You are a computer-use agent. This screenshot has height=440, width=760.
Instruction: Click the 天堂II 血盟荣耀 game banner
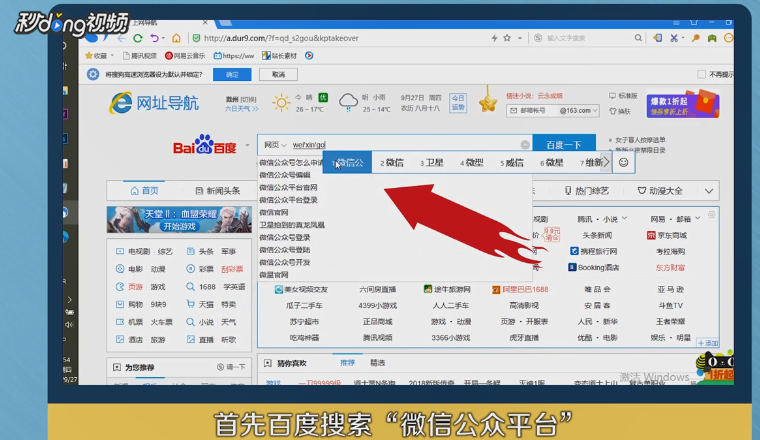click(179, 220)
